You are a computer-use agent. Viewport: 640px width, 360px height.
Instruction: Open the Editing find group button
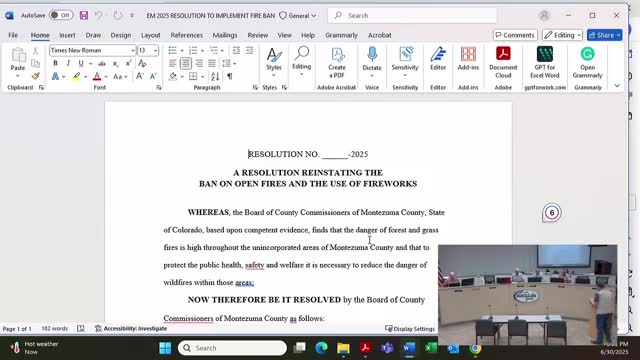pyautogui.click(x=302, y=61)
